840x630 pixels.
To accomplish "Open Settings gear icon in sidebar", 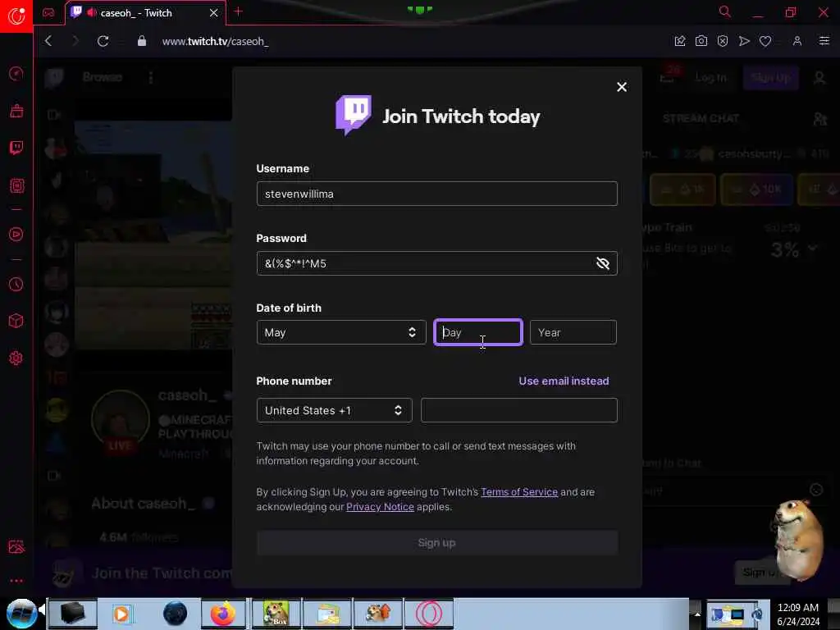I will (x=16, y=358).
